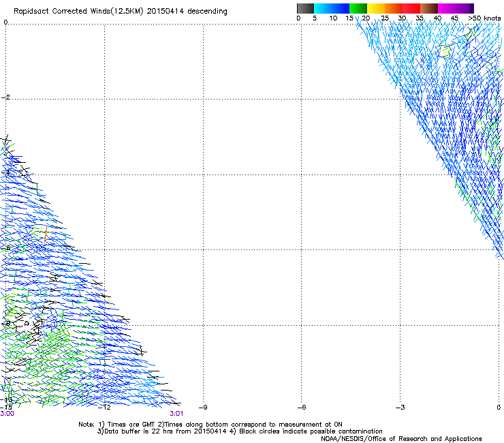Click the '10' legend tick label
The image size is (504, 443).
[333, 18]
